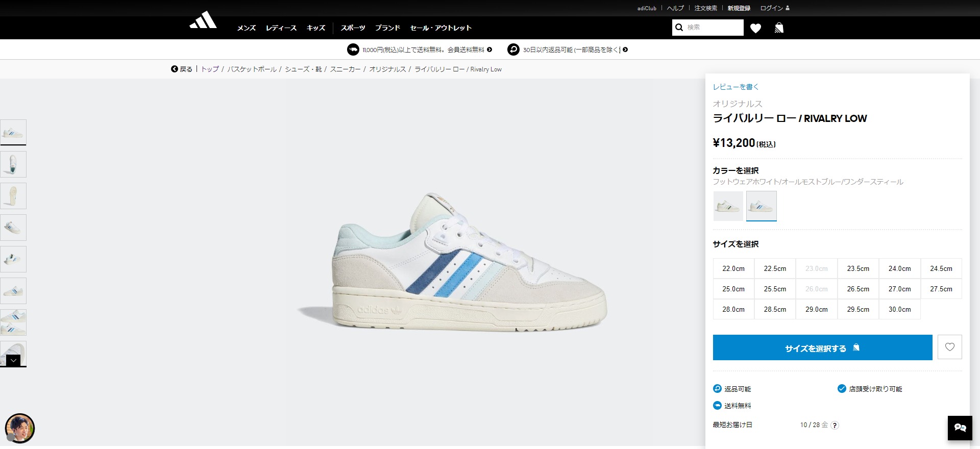View second thumbnail, top-down shoe view
980x449 pixels.
point(13,164)
